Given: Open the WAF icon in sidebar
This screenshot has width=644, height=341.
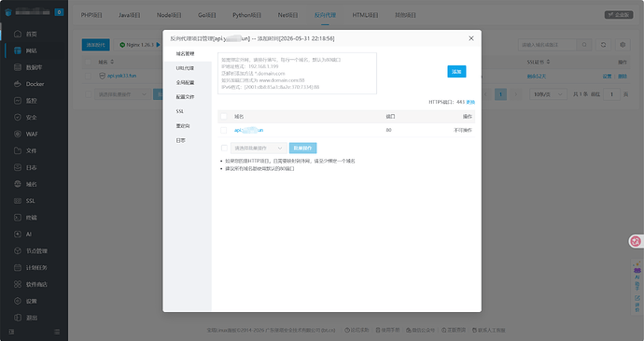Looking at the screenshot, I should (x=18, y=134).
